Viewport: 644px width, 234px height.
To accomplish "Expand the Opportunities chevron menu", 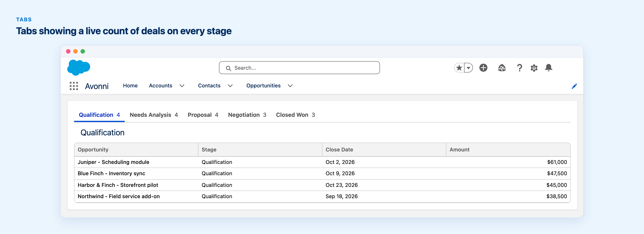I will pos(290,86).
